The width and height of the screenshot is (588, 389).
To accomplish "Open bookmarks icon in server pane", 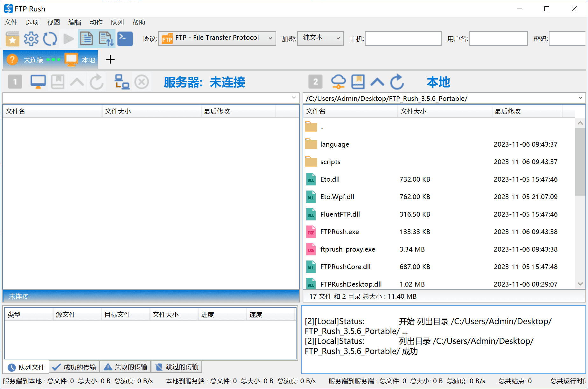I will 58,82.
